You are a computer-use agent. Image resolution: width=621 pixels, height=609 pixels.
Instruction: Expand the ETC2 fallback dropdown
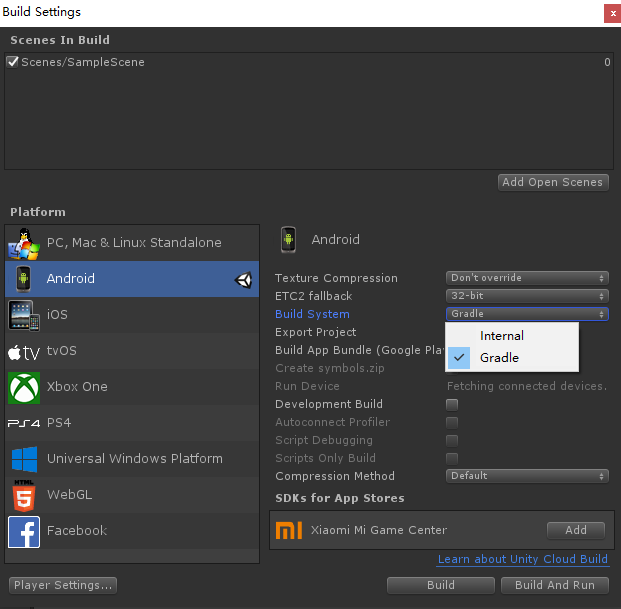(x=527, y=296)
